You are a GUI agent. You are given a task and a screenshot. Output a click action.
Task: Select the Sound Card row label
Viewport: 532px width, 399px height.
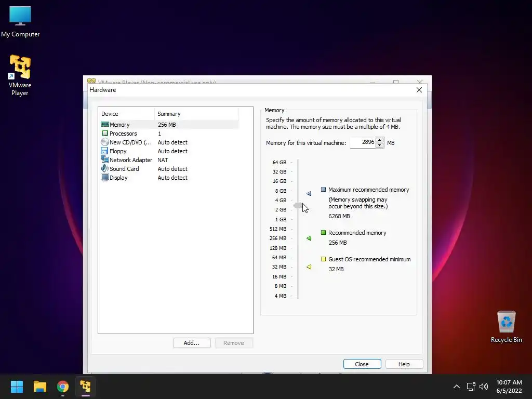pyautogui.click(x=124, y=169)
